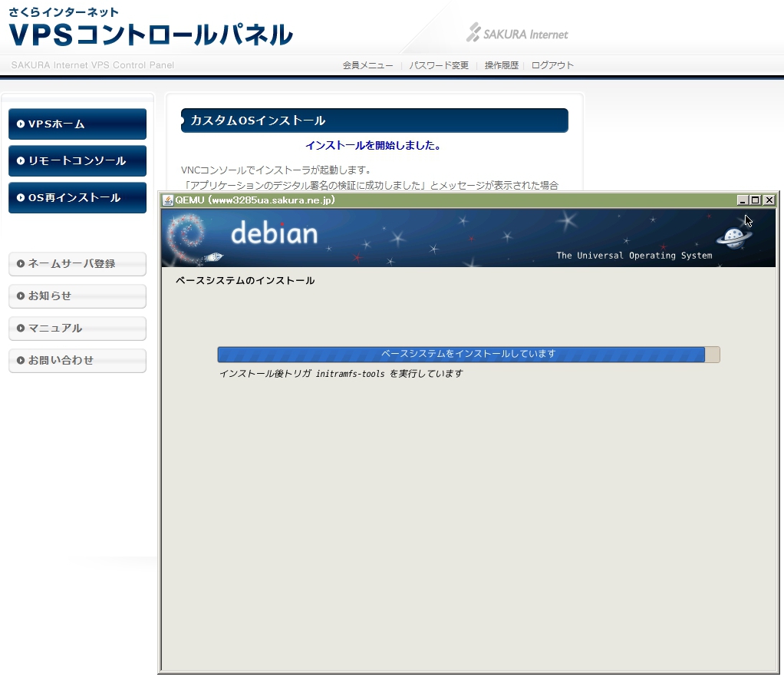Click the VNCコンソールでインストーラが起動します text

(275, 170)
